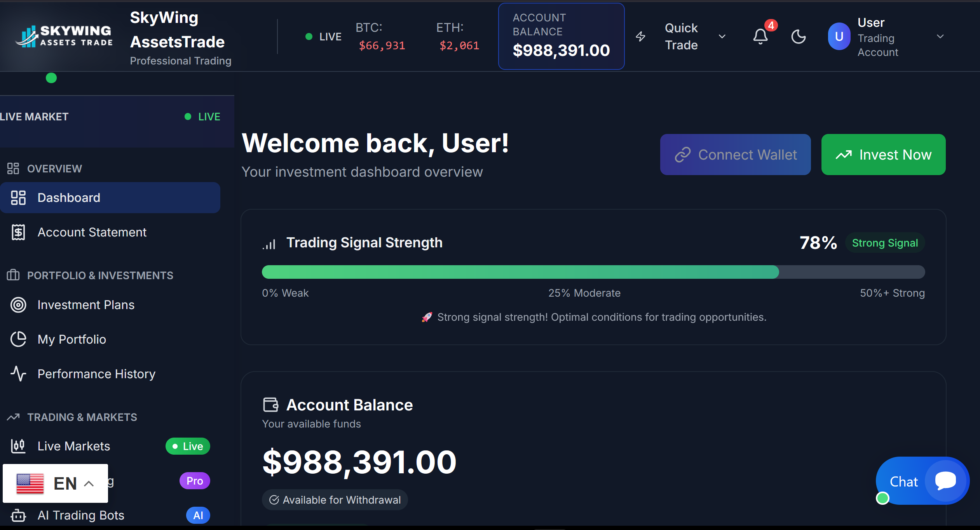980x530 pixels.
Task: Select Dashboard in the sidebar
Action: point(110,198)
